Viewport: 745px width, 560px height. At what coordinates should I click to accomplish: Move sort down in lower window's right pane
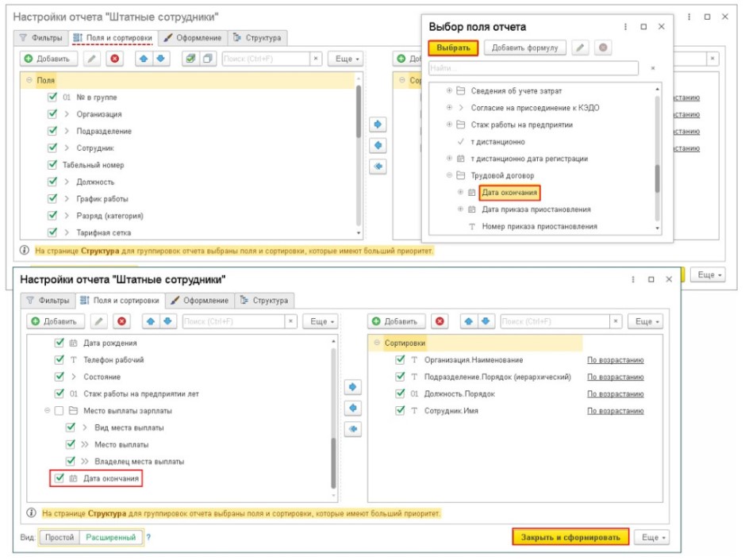(486, 321)
